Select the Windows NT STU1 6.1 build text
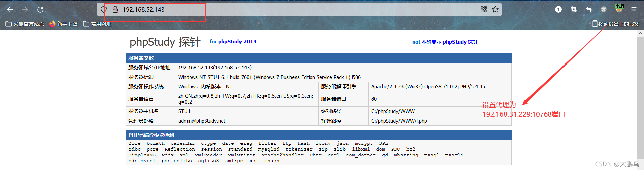 [269, 77]
